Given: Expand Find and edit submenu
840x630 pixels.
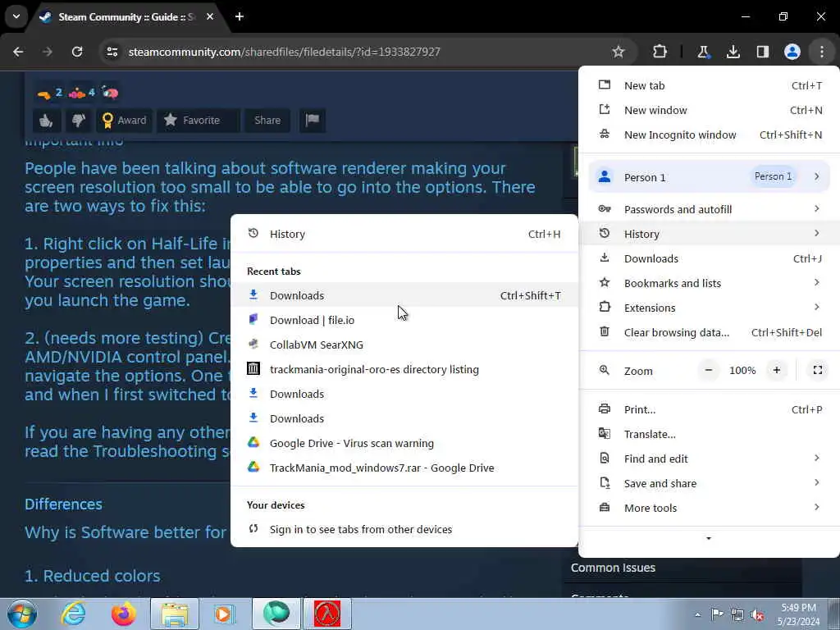Looking at the screenshot, I should pos(709,459).
